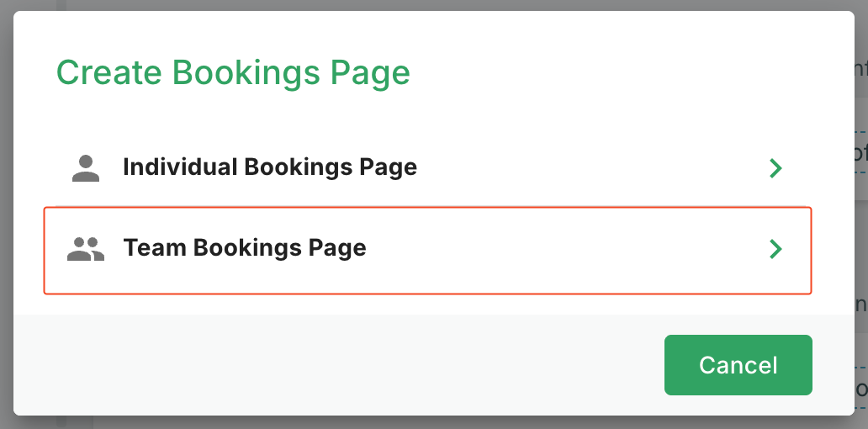
Task: Click the green arrow on Team Bookings row
Action: click(775, 249)
